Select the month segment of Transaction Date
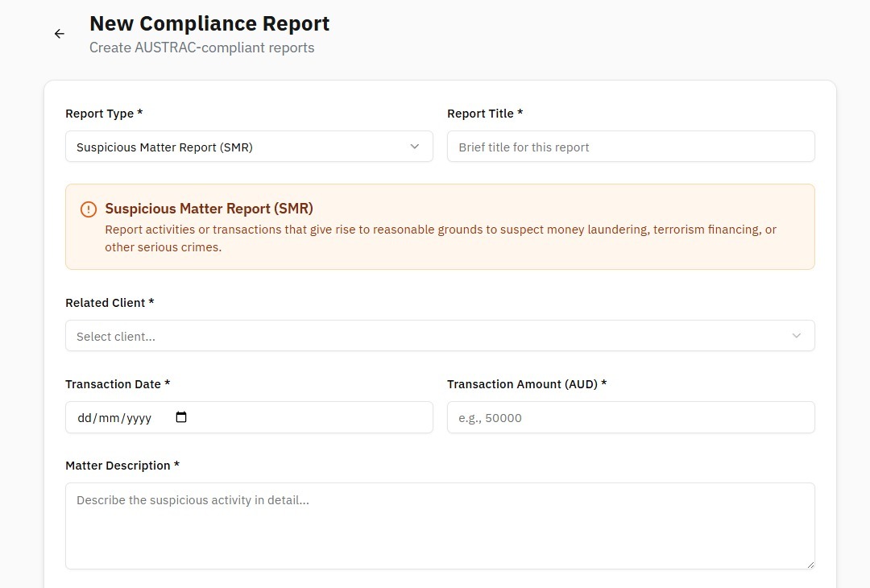 (x=109, y=418)
